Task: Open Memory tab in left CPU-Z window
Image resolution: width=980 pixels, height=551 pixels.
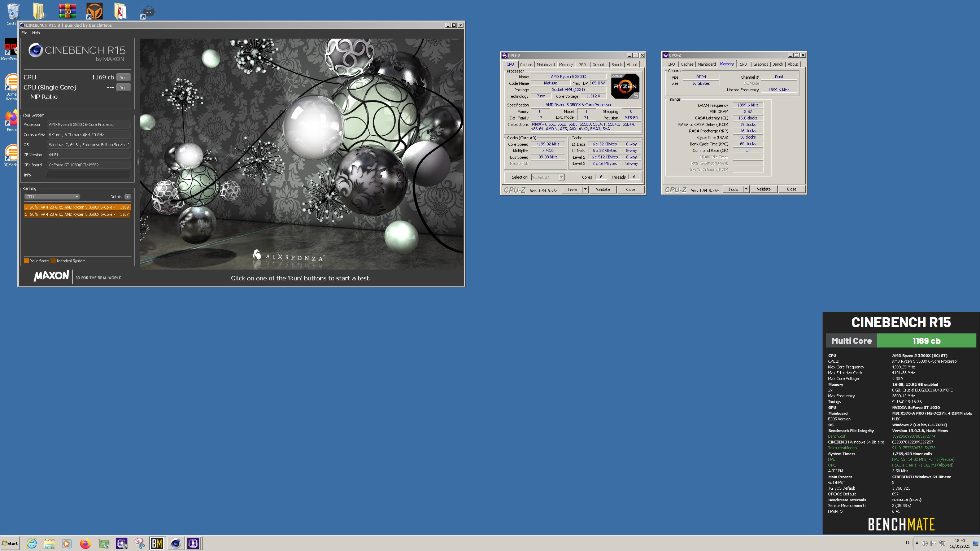Action: (x=566, y=65)
